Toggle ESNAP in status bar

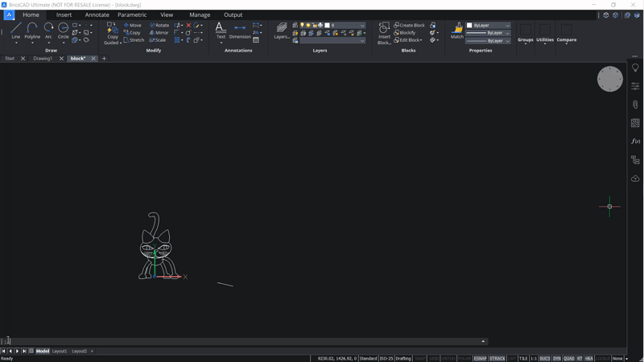click(480, 358)
